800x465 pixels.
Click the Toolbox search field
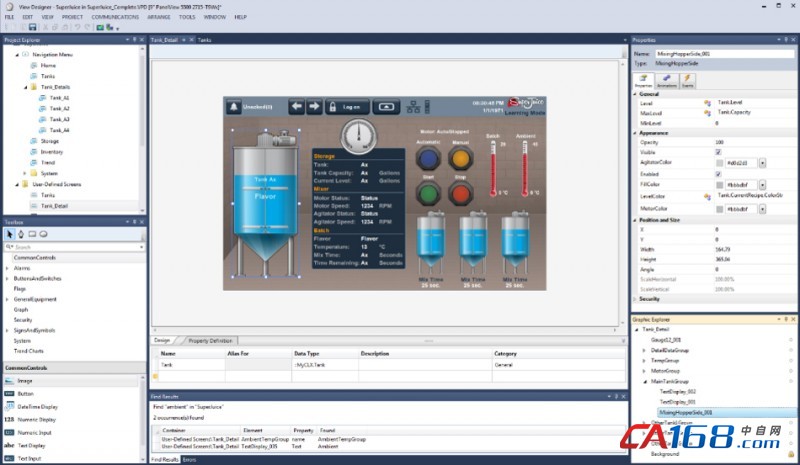70,246
